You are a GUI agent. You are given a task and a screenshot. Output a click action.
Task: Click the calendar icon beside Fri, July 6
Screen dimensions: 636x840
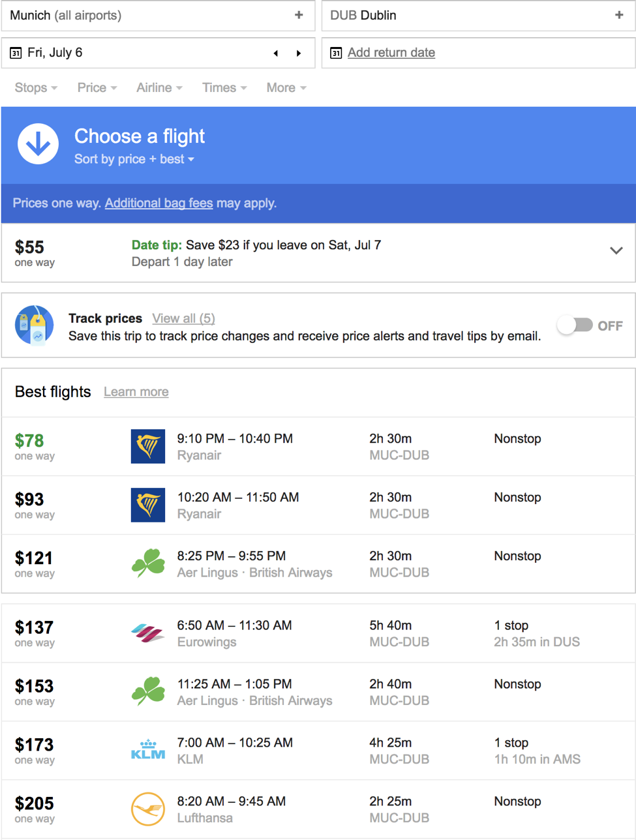pos(16,53)
